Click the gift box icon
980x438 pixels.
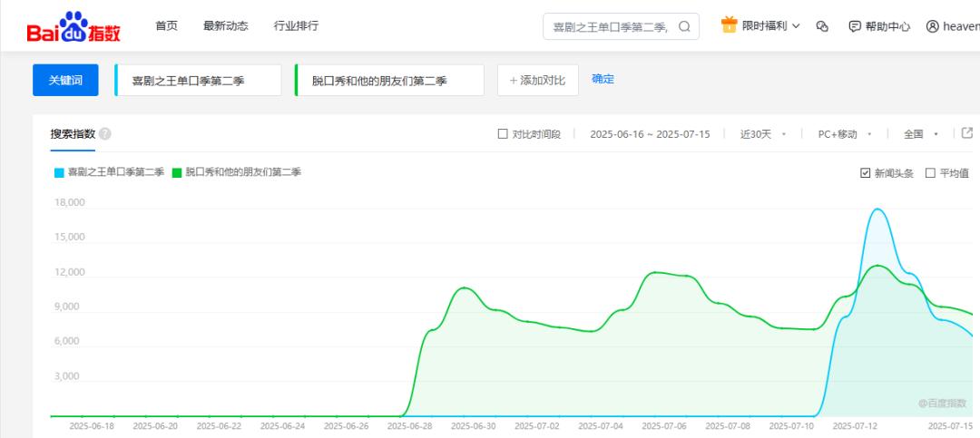click(729, 25)
